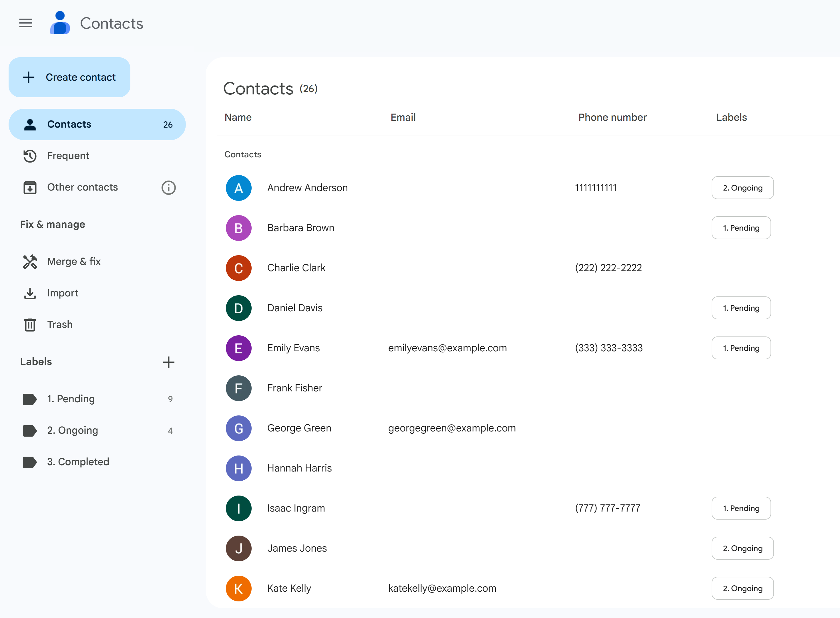Click the Google Contacts logo icon

coord(60,23)
